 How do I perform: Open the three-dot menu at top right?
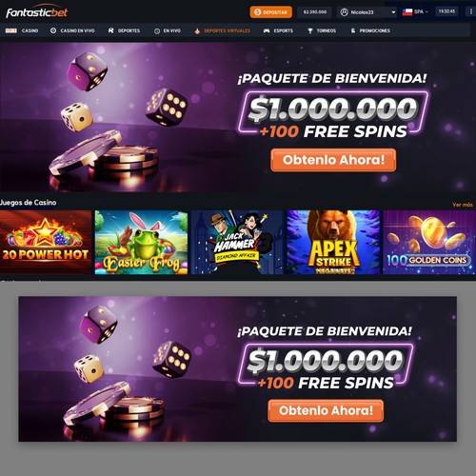pos(470,11)
